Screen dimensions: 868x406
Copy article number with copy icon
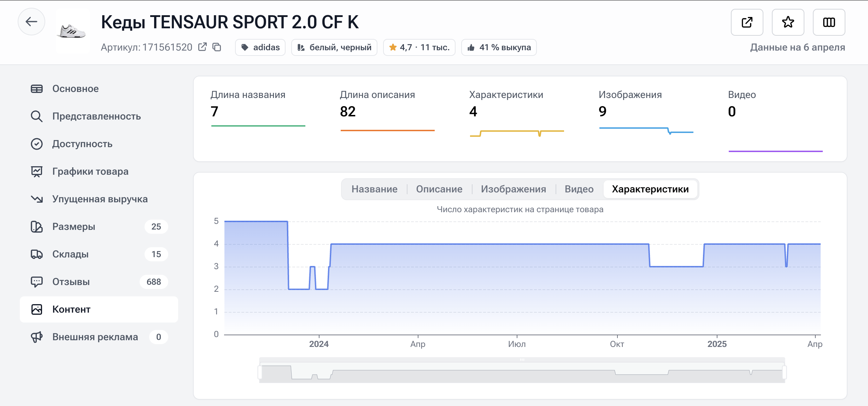pos(217,47)
